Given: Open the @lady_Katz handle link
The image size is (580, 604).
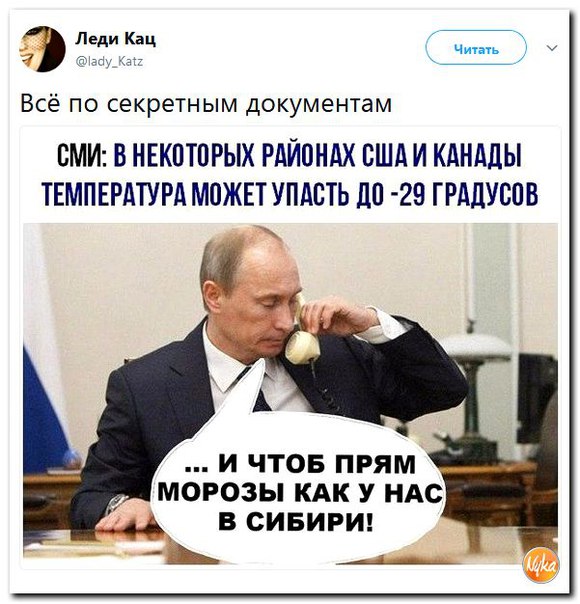Looking at the screenshot, I should click(110, 61).
